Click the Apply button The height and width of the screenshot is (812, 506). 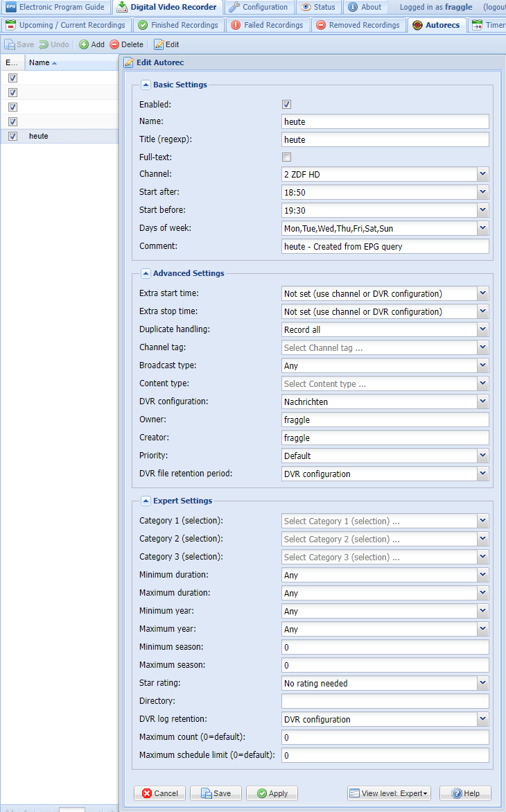(x=272, y=793)
